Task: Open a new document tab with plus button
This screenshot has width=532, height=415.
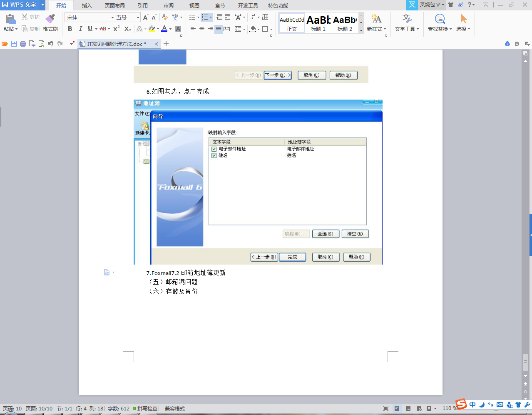Action: coord(166,44)
